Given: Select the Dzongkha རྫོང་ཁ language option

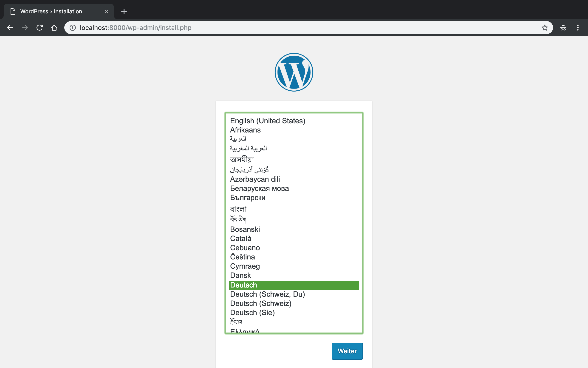Looking at the screenshot, I should coord(294,322).
